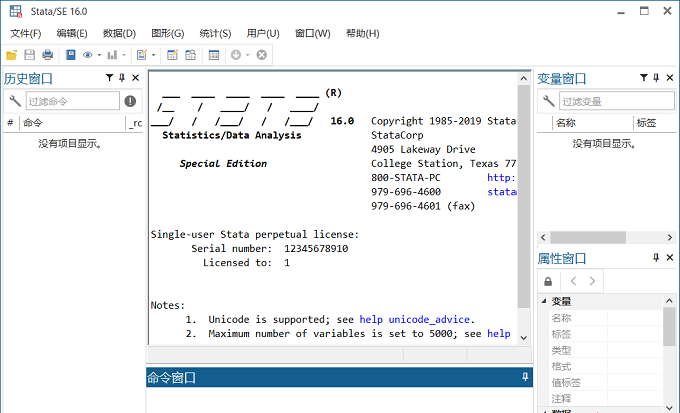The height and width of the screenshot is (413, 680).
Task: Click the 格式 property row
Action: [x=605, y=366]
